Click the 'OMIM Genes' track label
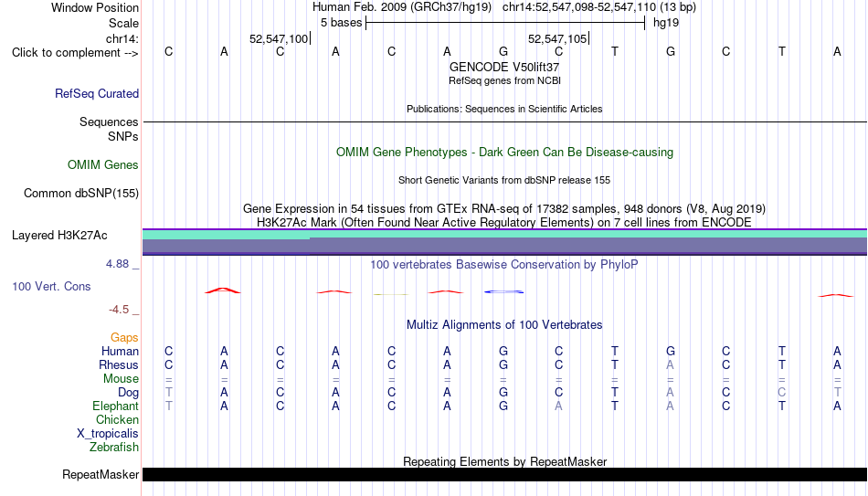The height and width of the screenshot is (496, 868). pyautogui.click(x=103, y=165)
